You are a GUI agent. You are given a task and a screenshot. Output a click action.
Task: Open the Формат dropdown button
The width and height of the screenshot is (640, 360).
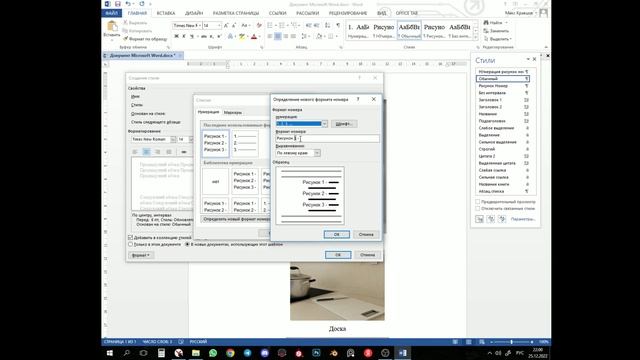(x=141, y=255)
